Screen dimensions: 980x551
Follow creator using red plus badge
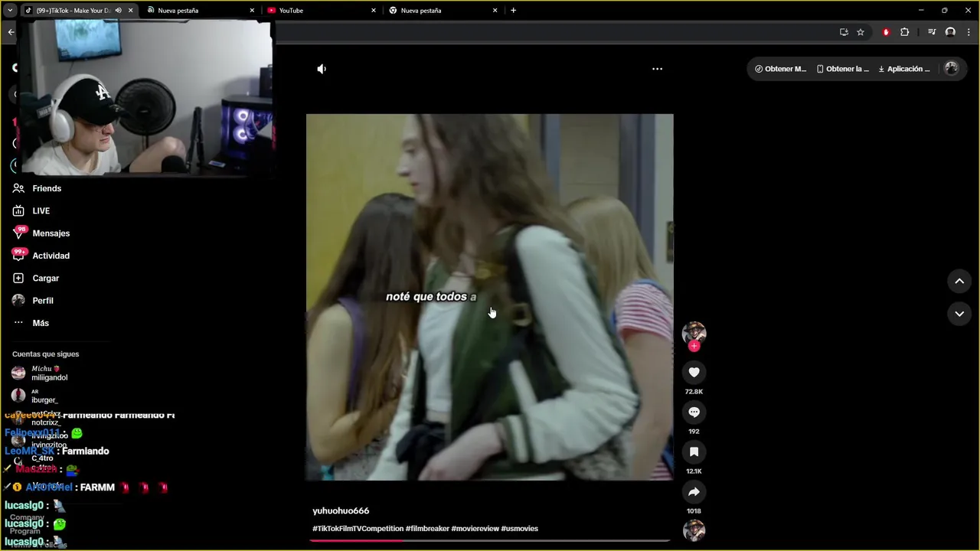pos(694,346)
